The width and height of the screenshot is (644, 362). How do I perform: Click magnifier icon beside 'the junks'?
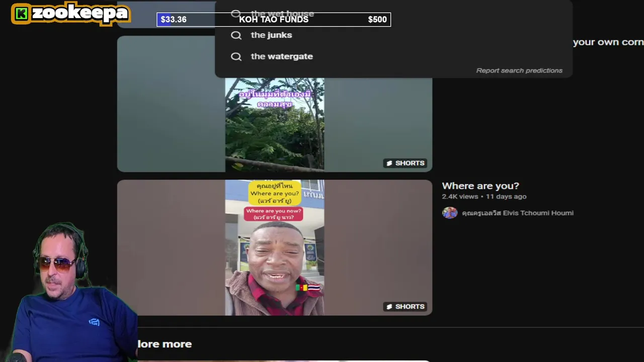[236, 35]
